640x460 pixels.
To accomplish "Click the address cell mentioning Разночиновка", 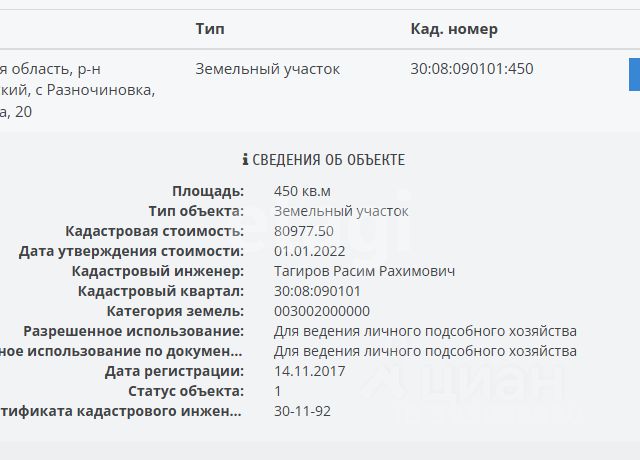I will [78, 90].
